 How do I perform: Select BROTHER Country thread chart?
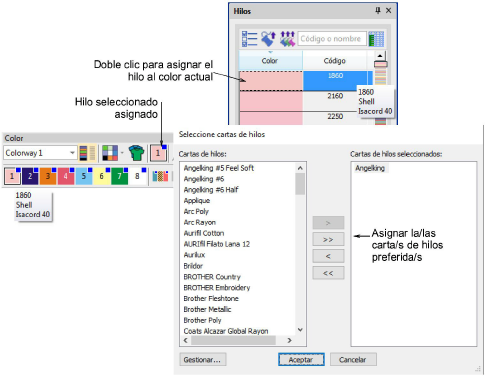coord(212,277)
